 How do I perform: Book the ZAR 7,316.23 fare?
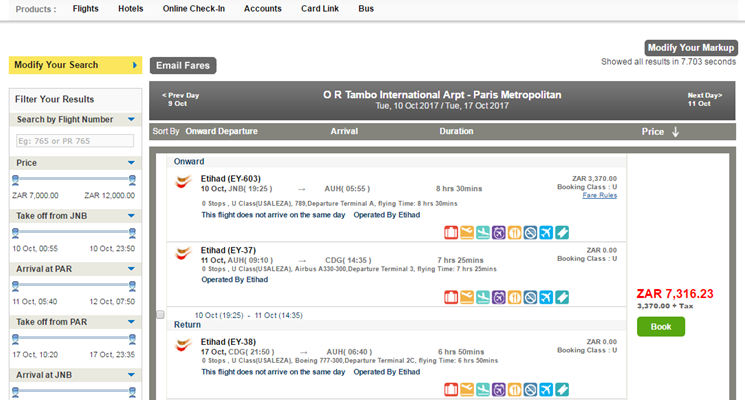661,327
